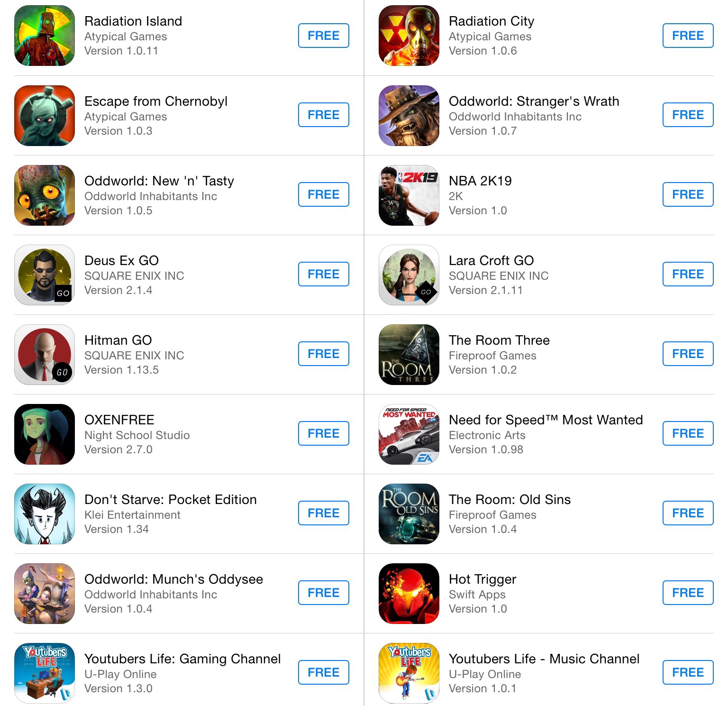Open the Youtubers Life - Music Channel title
The width and height of the screenshot is (728, 706).
(544, 659)
